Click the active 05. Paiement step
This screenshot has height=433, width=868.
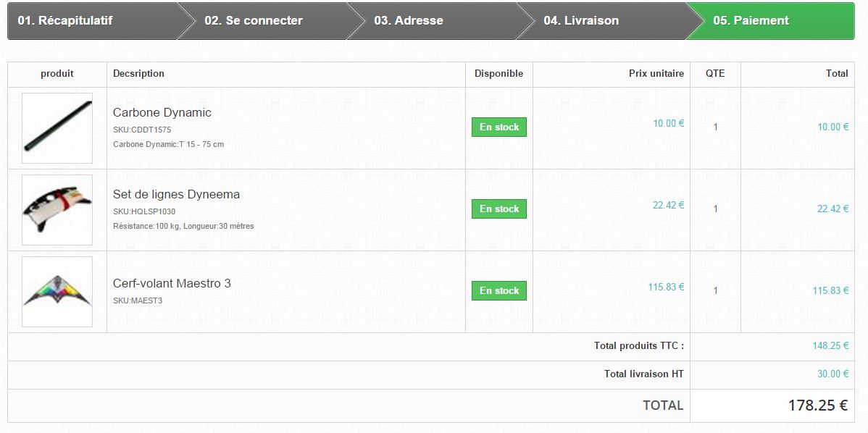pyautogui.click(x=770, y=21)
